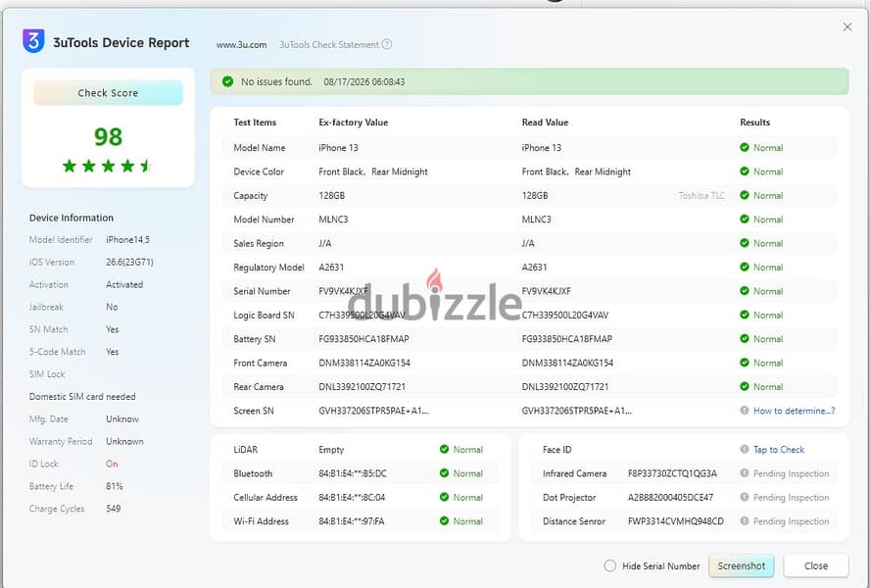The height and width of the screenshot is (588, 870).
Task: Click read value DNL3392100ZQ71721
Action: click(565, 386)
